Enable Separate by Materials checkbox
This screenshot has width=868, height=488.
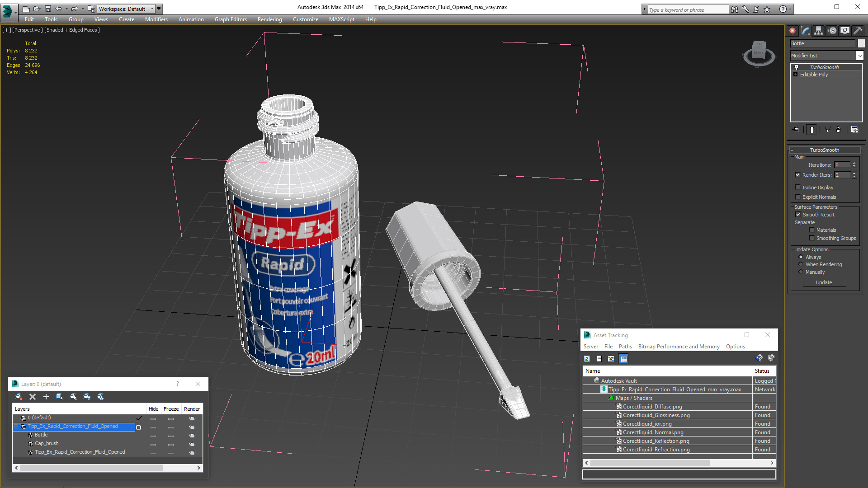click(811, 230)
